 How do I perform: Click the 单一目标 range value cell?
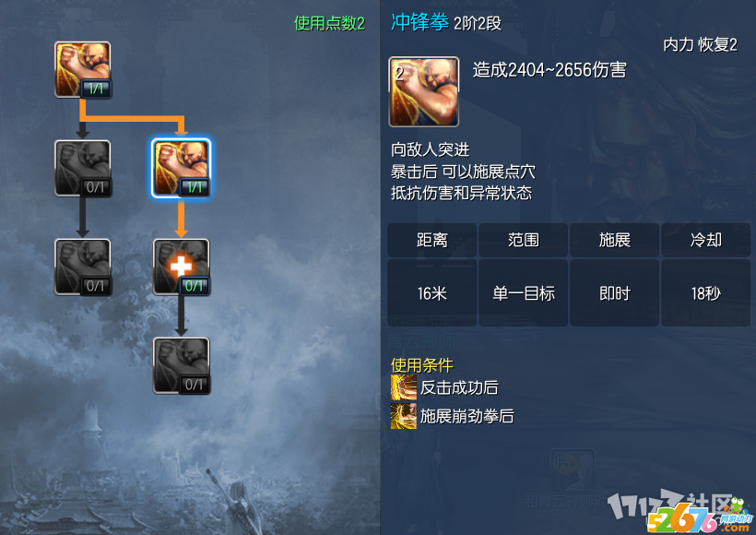(x=523, y=292)
